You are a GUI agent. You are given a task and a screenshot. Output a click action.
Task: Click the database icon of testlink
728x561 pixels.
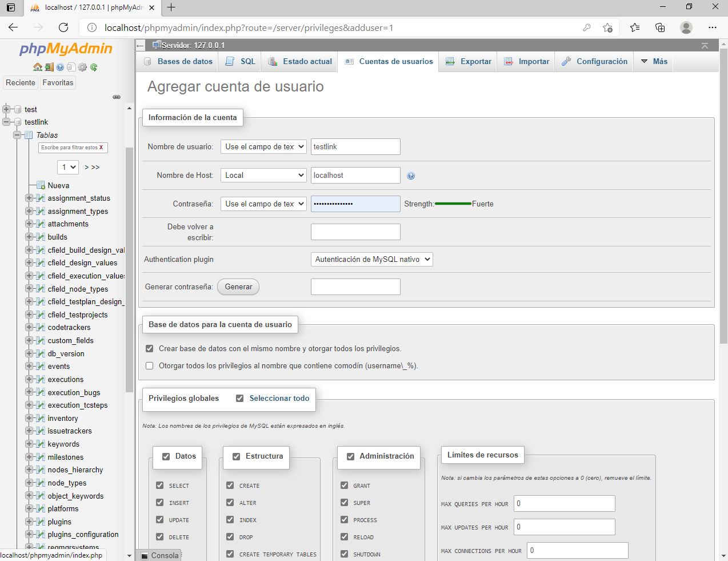click(x=18, y=122)
